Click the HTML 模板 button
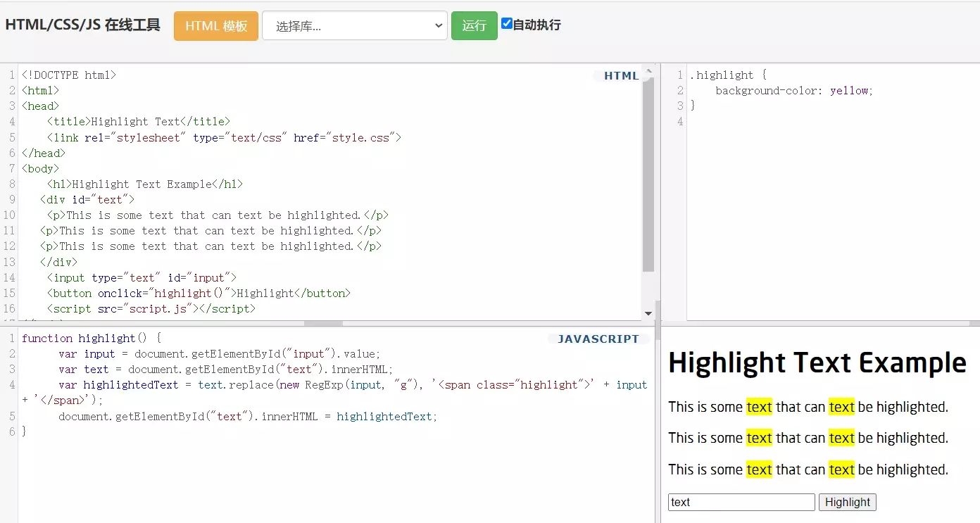Viewport: 980px width, 523px height. (216, 26)
